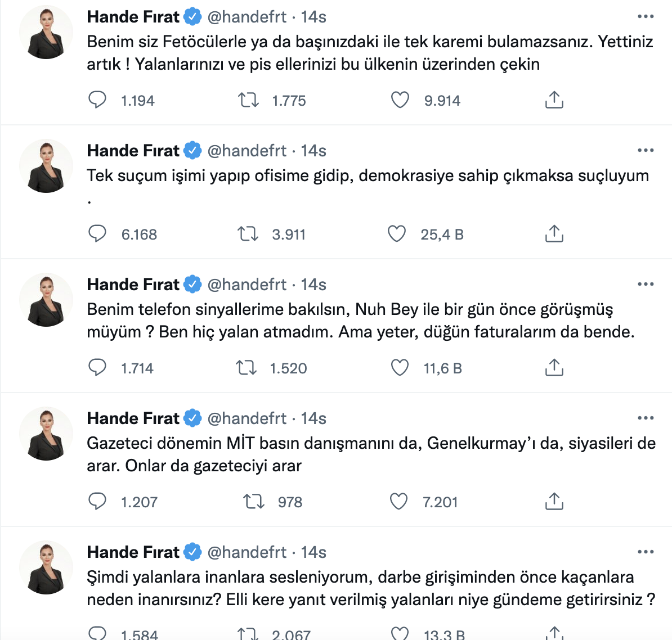The height and width of the screenshot is (640, 672).
Task: Like the tweet with 25,4 B likes
Action: pyautogui.click(x=397, y=234)
